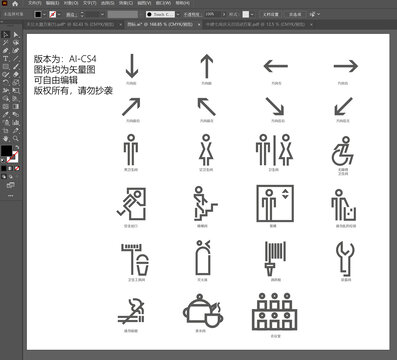This screenshot has height=360, width=397.
Task: Select the Rectangle tool
Action: [x=6, y=67]
